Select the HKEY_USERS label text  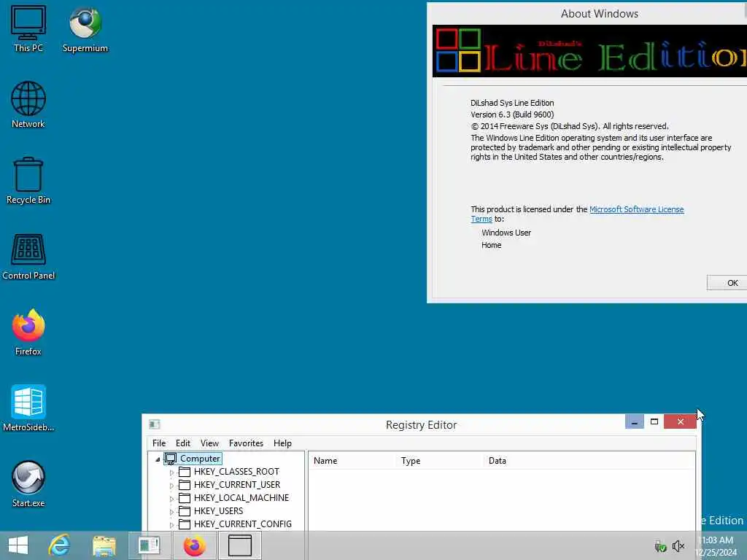[x=218, y=511]
